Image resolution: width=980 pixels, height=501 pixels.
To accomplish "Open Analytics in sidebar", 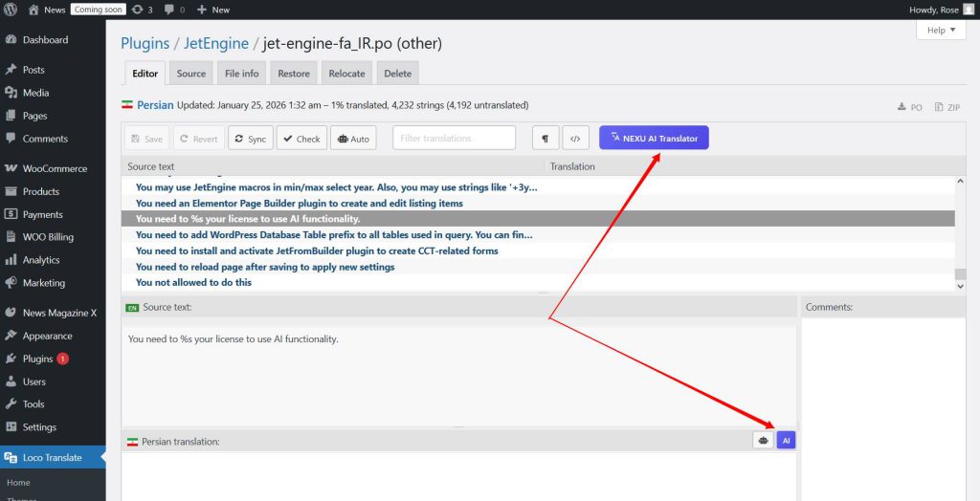I will 40,260.
